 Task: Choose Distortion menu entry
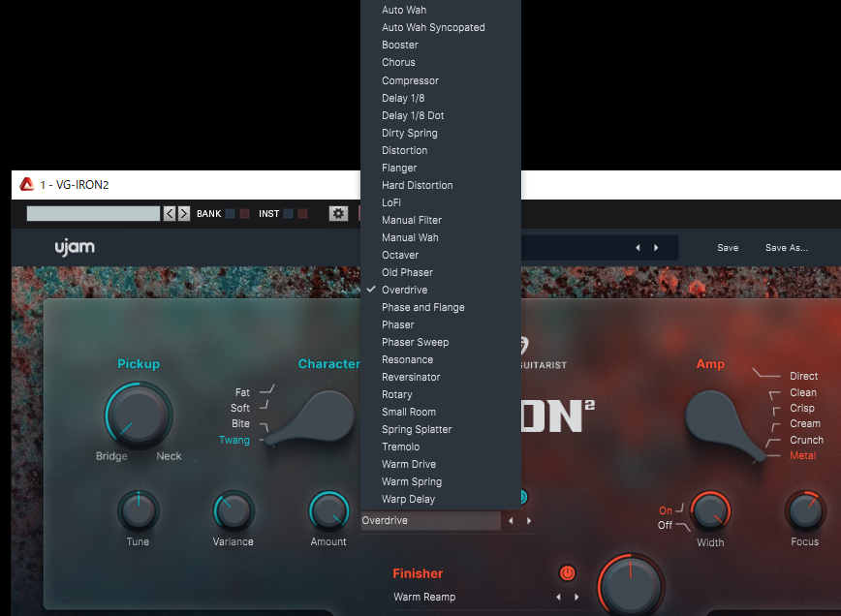pos(440,150)
